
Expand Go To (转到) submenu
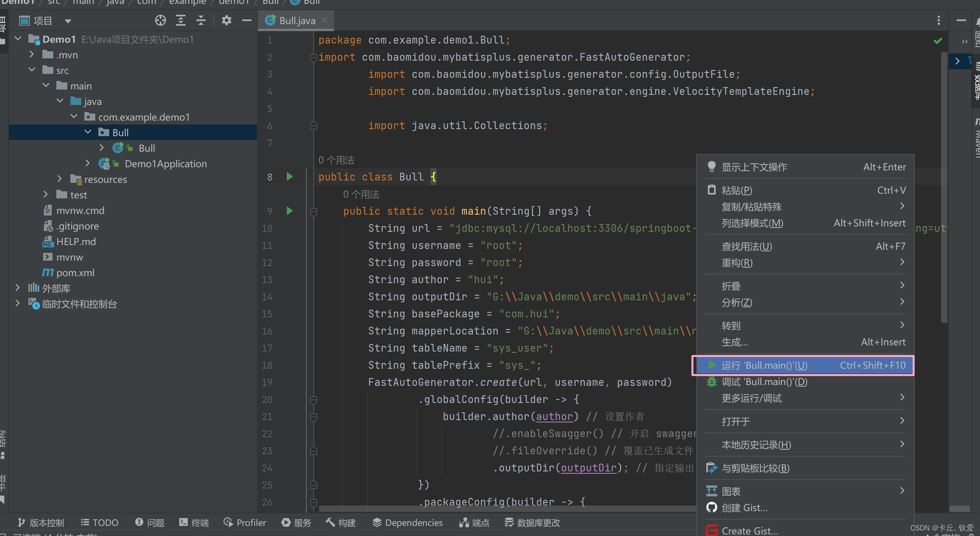[x=805, y=326]
